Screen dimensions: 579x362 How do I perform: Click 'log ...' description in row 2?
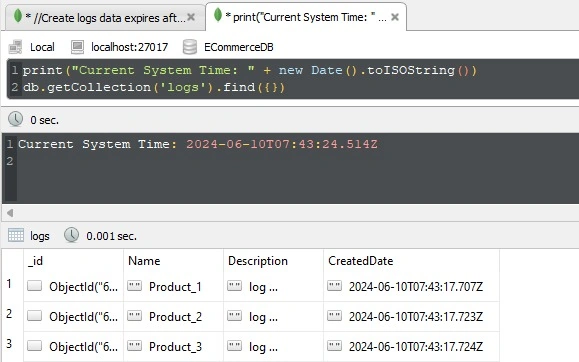(x=263, y=317)
